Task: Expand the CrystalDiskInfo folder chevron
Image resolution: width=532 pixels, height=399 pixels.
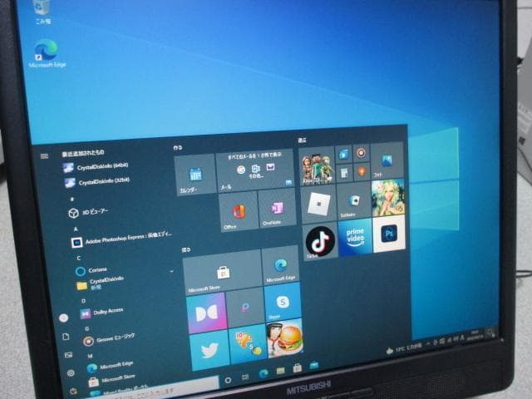Action: pos(172,272)
